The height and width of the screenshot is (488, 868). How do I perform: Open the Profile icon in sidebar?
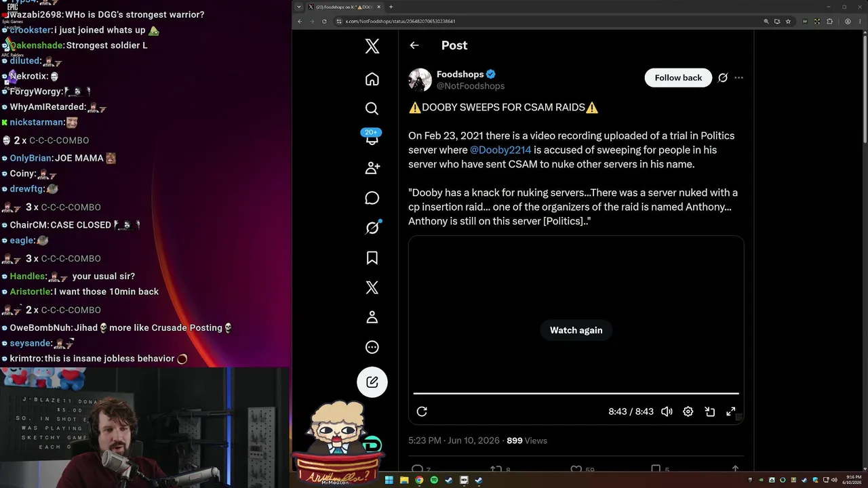(x=372, y=317)
